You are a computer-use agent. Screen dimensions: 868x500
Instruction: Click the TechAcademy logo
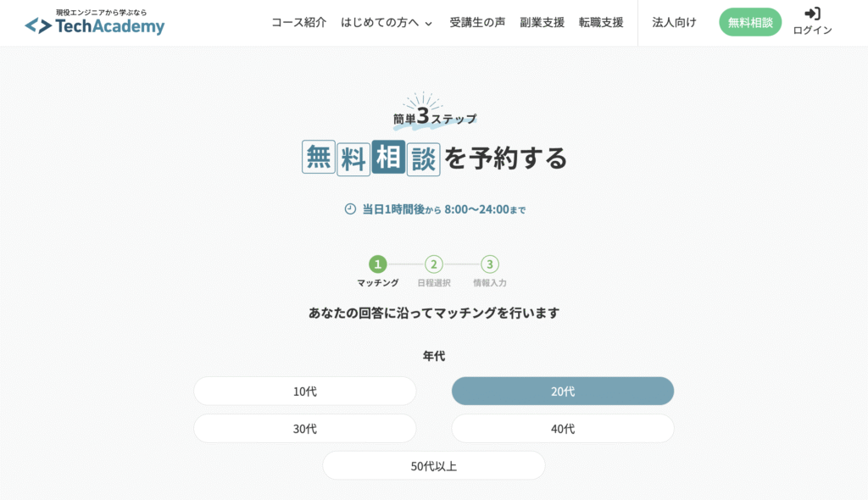pos(95,24)
